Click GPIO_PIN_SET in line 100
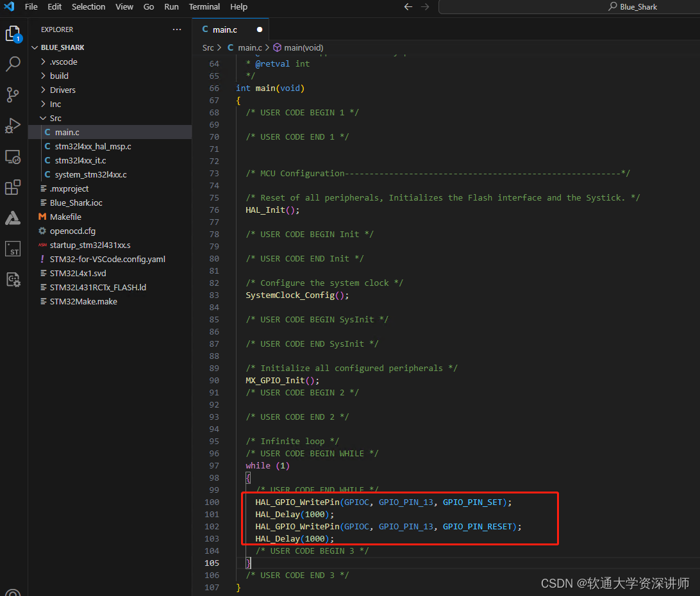This screenshot has height=596, width=700. tap(472, 502)
